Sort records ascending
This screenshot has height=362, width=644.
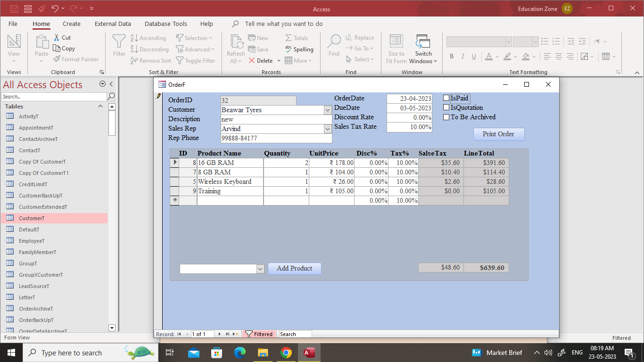(x=149, y=38)
